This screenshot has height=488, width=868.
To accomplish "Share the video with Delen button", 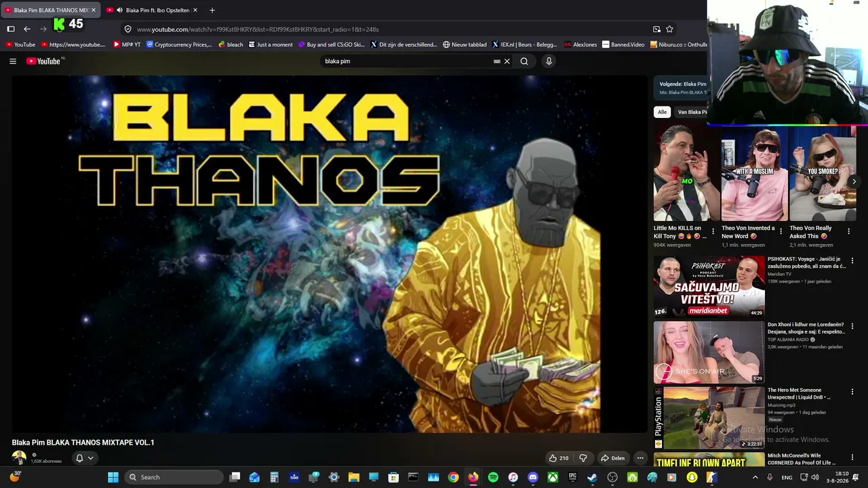I will pos(612,458).
